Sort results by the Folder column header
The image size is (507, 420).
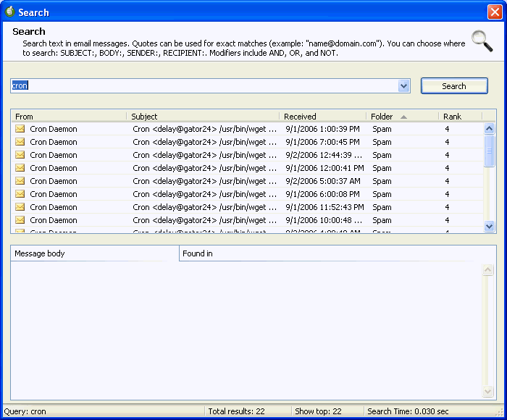[x=402, y=117]
